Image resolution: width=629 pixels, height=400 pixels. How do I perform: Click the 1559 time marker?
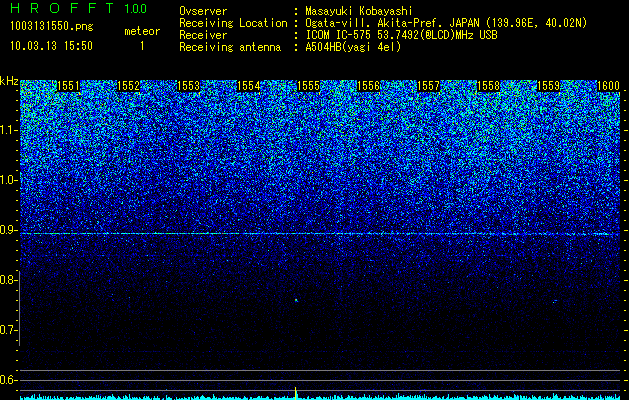click(548, 86)
